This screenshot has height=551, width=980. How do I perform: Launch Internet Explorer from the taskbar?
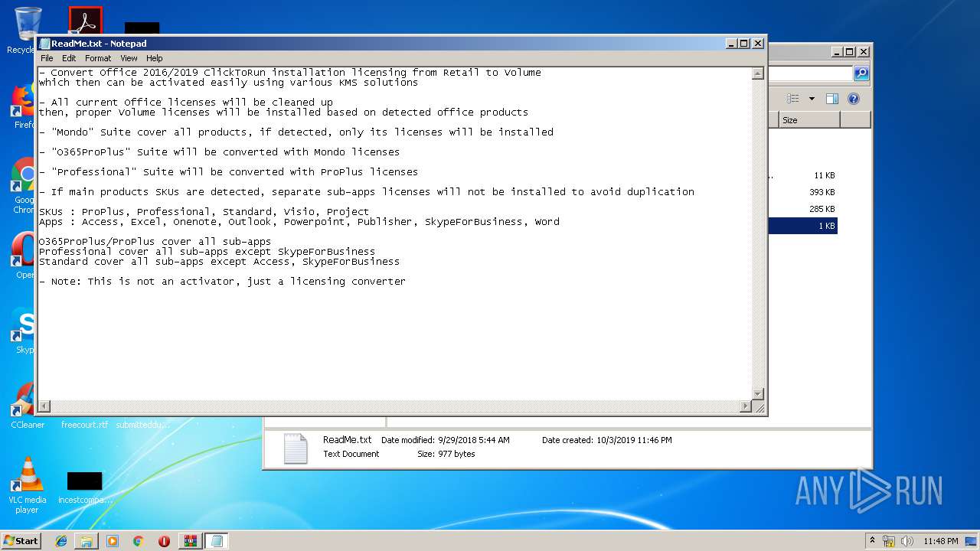[60, 541]
